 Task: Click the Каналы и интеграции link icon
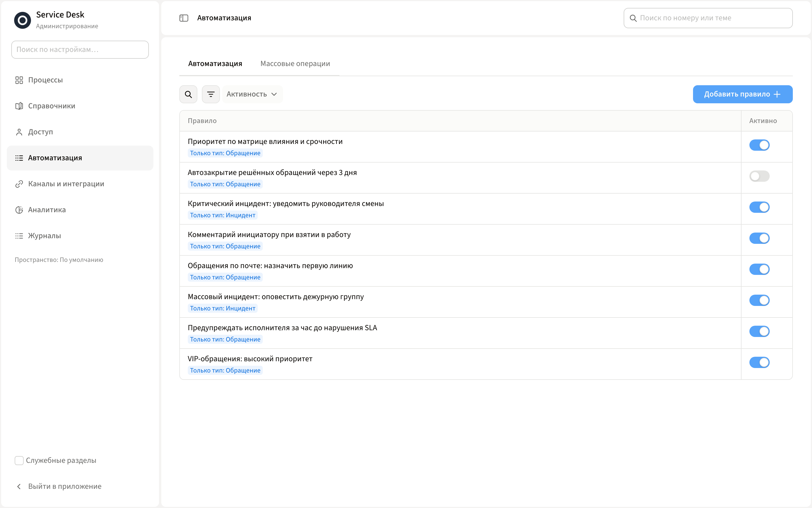19,184
